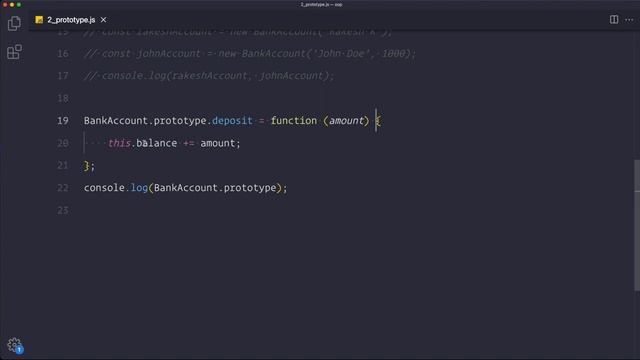Click the closing brace on line 21
This screenshot has height=360, width=640.
87,166
